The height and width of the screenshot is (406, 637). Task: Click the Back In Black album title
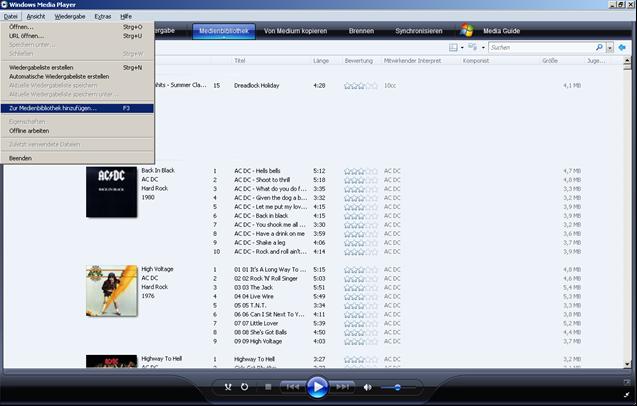click(158, 170)
